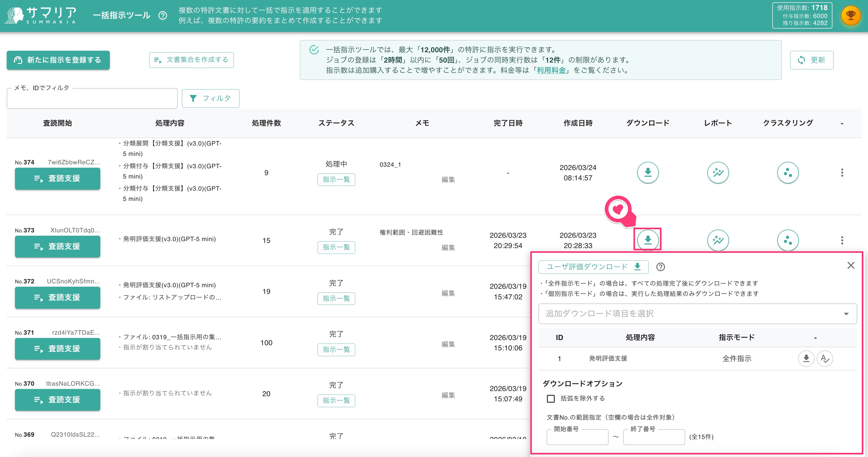Click the 作成日時 column header
The height and width of the screenshot is (457, 868).
(578, 123)
